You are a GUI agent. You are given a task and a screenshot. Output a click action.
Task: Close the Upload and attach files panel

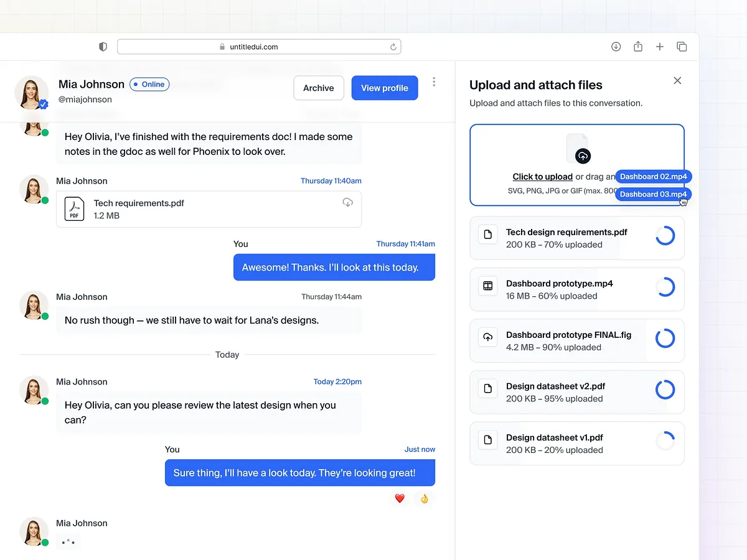677,80
